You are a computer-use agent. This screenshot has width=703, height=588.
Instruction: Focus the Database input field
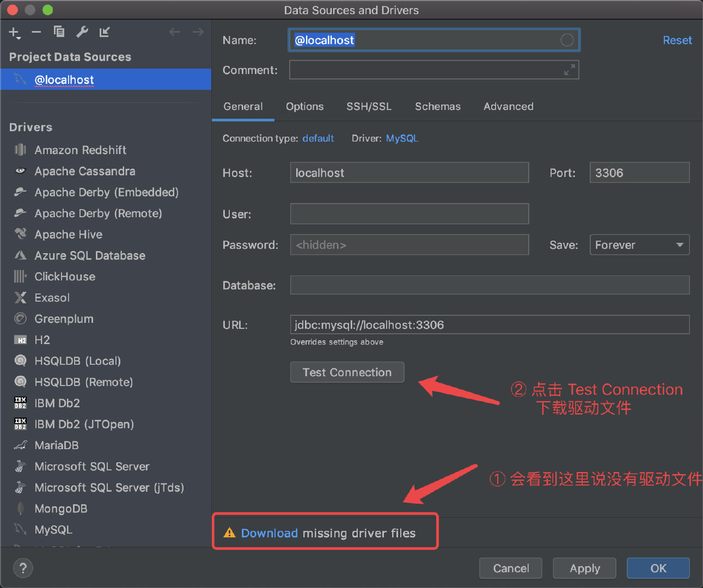tap(490, 285)
